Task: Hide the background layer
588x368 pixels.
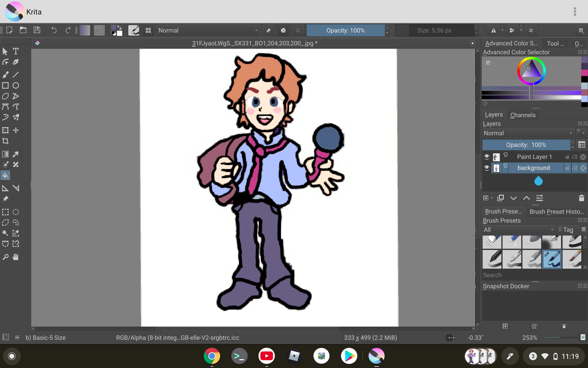Action: pos(487,168)
